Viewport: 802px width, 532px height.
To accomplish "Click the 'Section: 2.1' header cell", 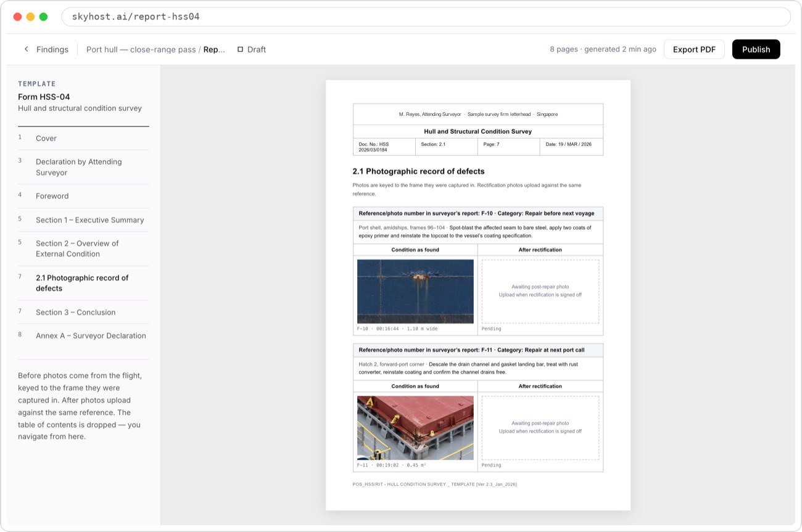I will [x=447, y=147].
